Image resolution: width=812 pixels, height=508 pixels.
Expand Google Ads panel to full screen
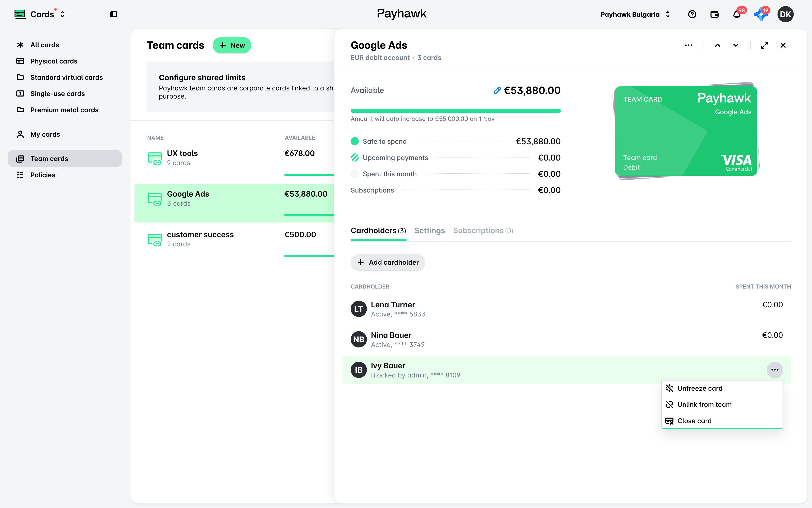765,45
